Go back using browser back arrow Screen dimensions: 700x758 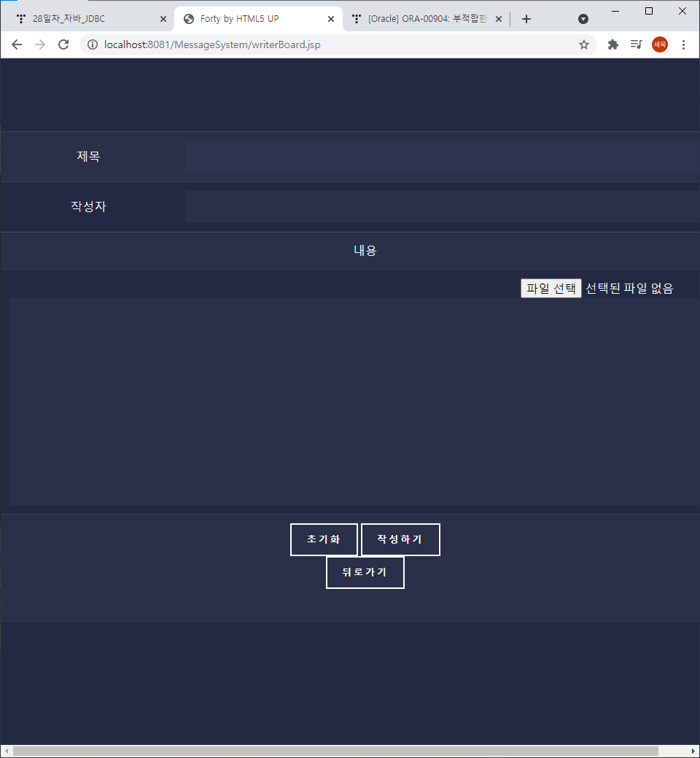coord(17,44)
